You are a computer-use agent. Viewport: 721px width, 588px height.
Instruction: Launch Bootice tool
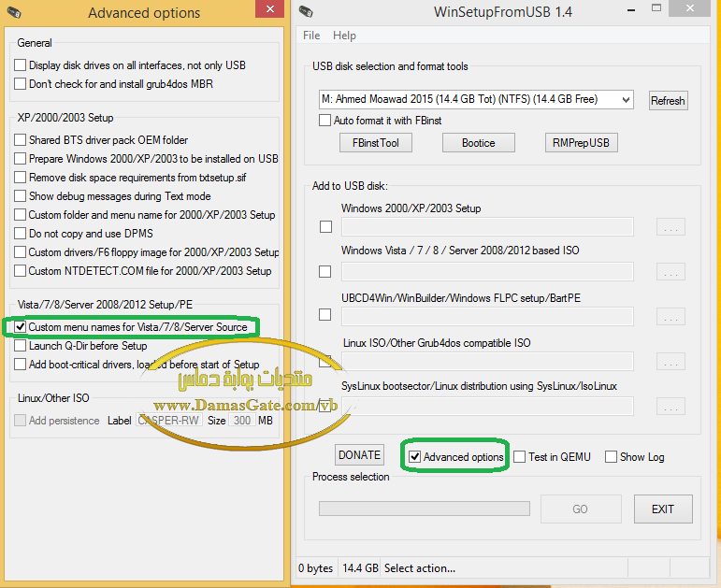478,143
